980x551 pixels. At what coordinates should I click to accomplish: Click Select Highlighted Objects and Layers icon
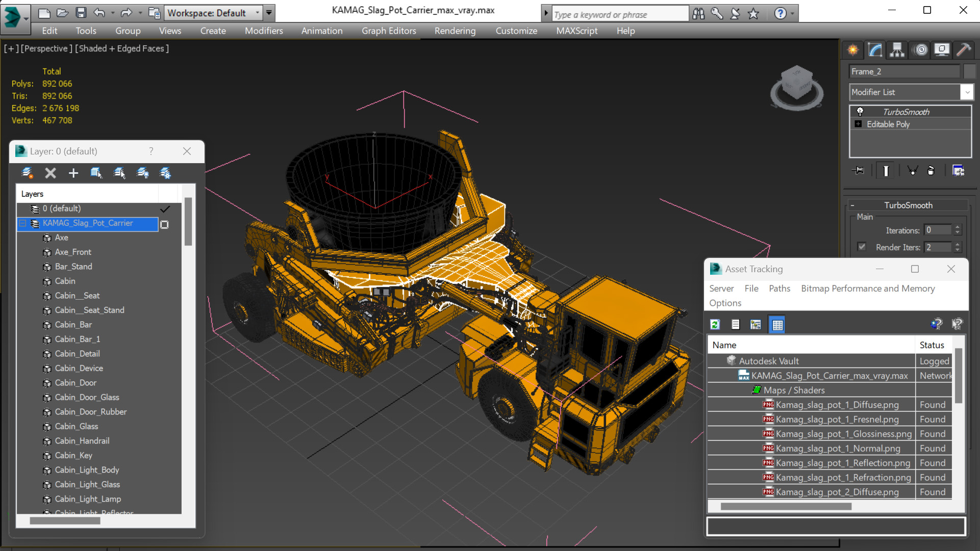96,173
